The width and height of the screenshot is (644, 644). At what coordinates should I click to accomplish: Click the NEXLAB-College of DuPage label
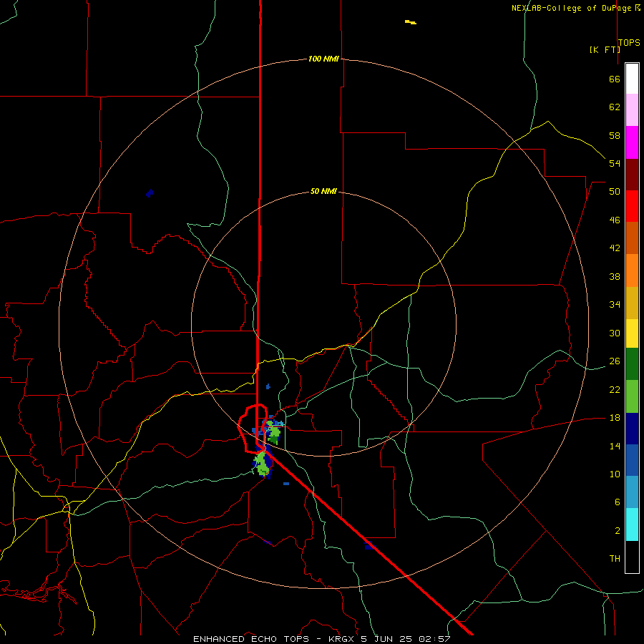click(x=571, y=8)
